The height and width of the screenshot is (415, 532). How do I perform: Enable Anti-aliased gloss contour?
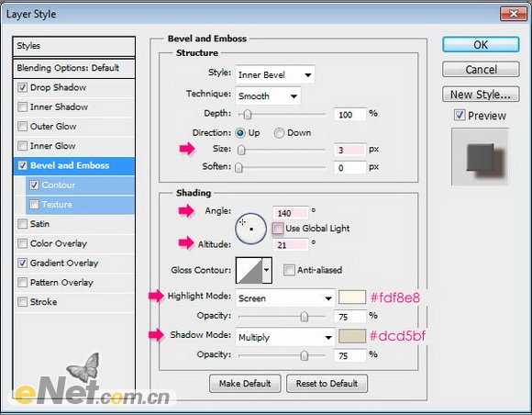[289, 270]
